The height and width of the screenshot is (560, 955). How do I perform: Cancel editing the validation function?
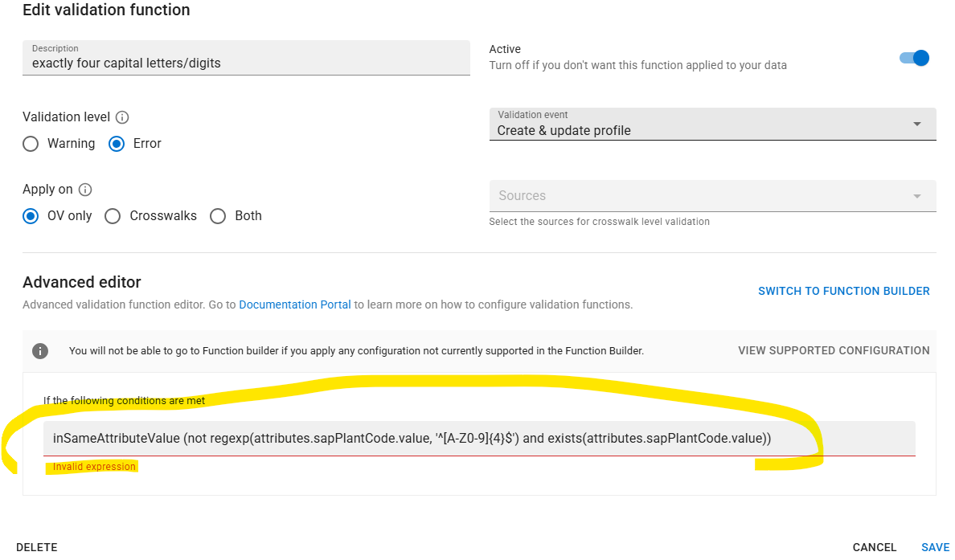point(874,547)
